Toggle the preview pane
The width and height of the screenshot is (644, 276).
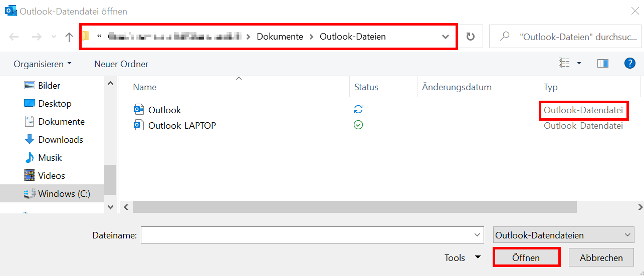coord(603,63)
